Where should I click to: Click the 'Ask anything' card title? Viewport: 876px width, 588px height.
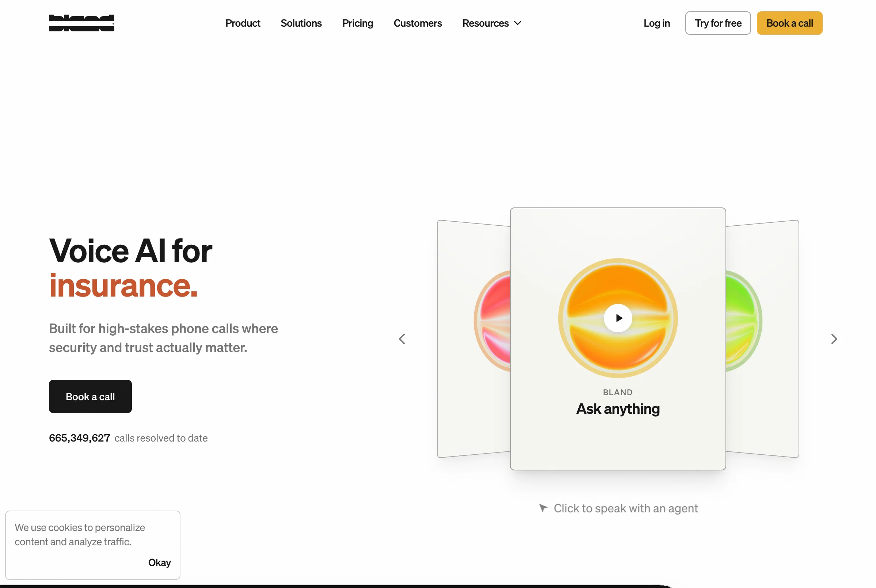618,408
